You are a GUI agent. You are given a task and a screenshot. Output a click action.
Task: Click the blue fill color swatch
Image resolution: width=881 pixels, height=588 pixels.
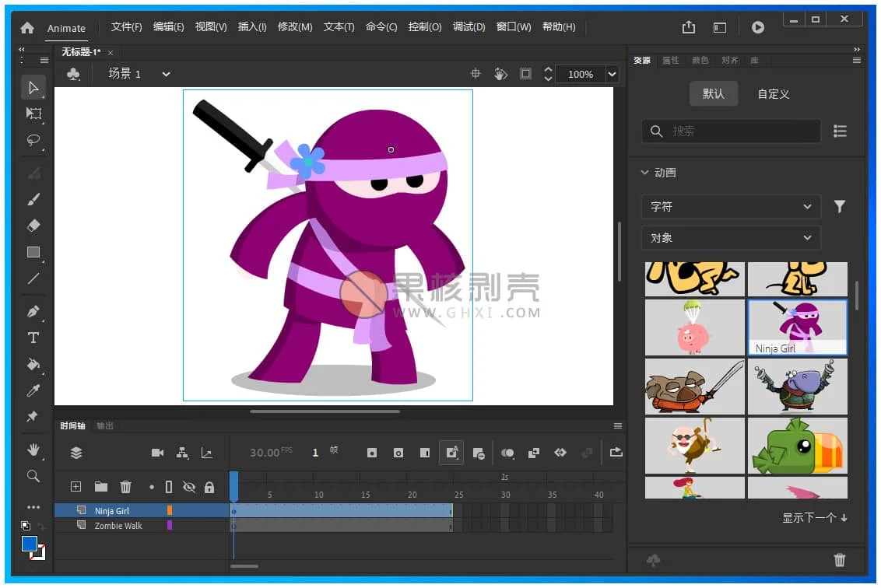[30, 544]
